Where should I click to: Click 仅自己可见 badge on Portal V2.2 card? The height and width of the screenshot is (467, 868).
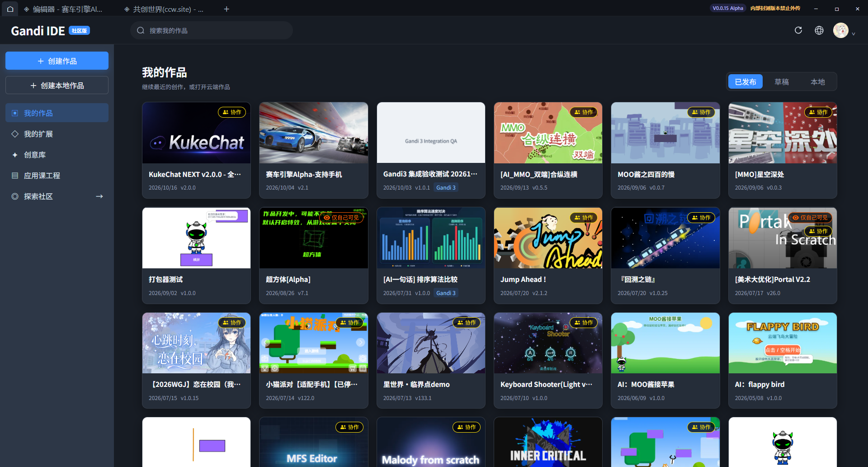pos(810,218)
